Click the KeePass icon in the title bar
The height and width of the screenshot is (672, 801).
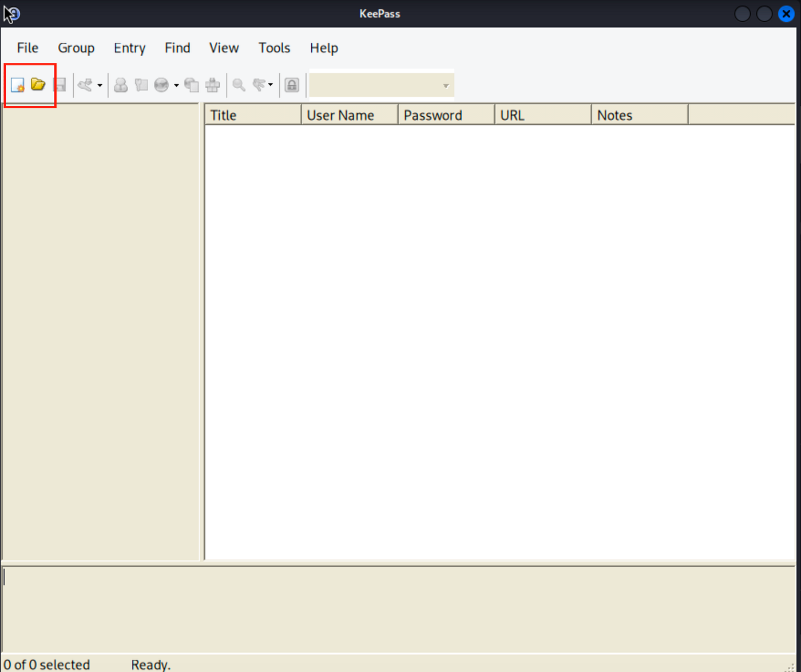point(13,14)
